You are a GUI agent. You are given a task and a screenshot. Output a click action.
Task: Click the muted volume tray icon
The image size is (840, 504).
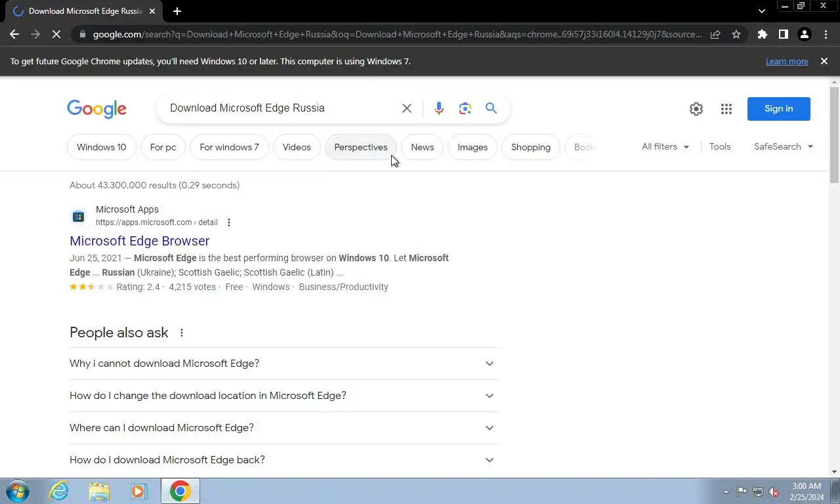click(x=774, y=492)
